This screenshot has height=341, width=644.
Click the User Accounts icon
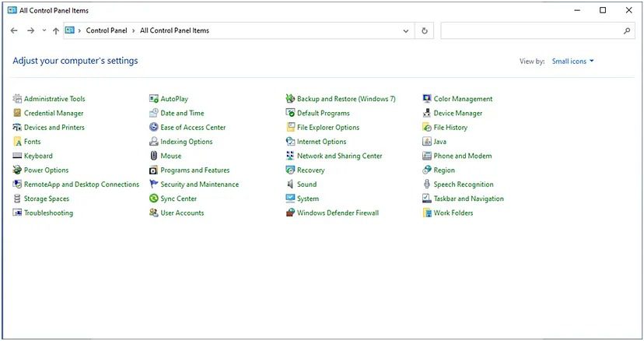tap(153, 213)
